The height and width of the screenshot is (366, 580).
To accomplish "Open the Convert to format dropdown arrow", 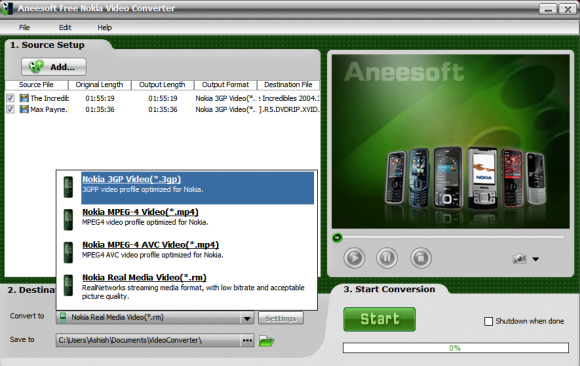I will pos(247,318).
